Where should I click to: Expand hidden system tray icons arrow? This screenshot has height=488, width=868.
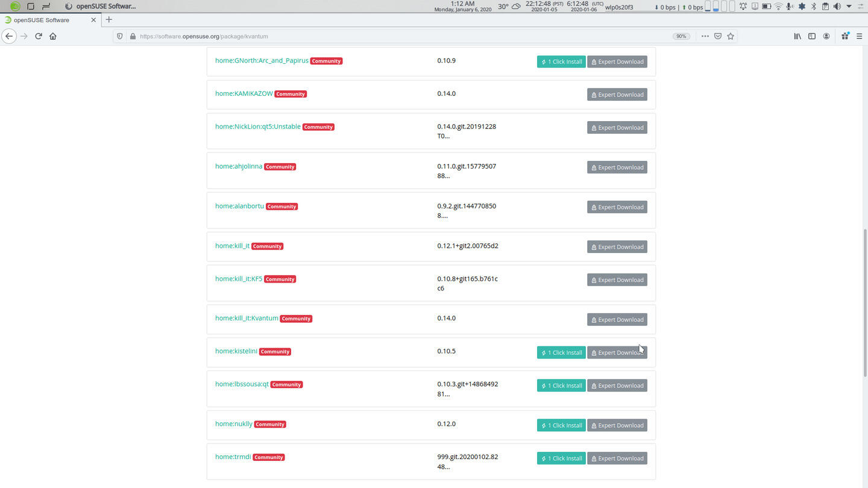point(849,7)
